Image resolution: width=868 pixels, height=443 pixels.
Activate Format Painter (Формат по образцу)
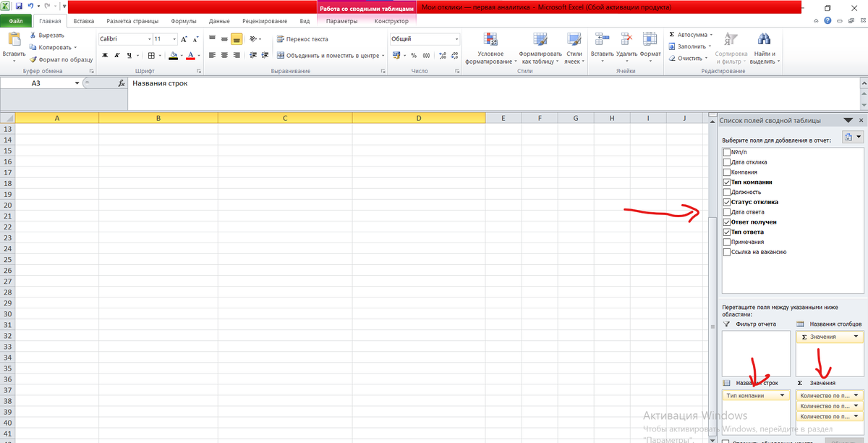click(61, 59)
